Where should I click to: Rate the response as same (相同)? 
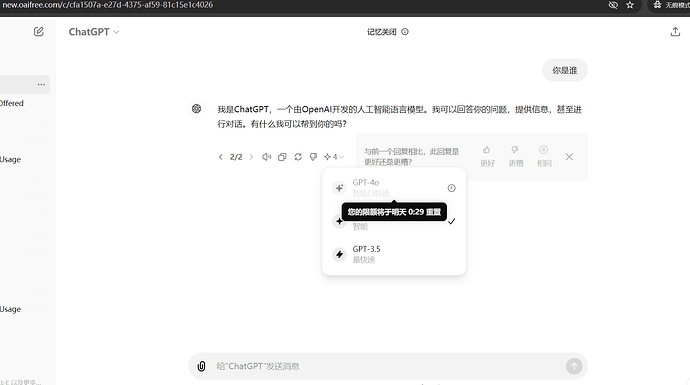click(544, 157)
